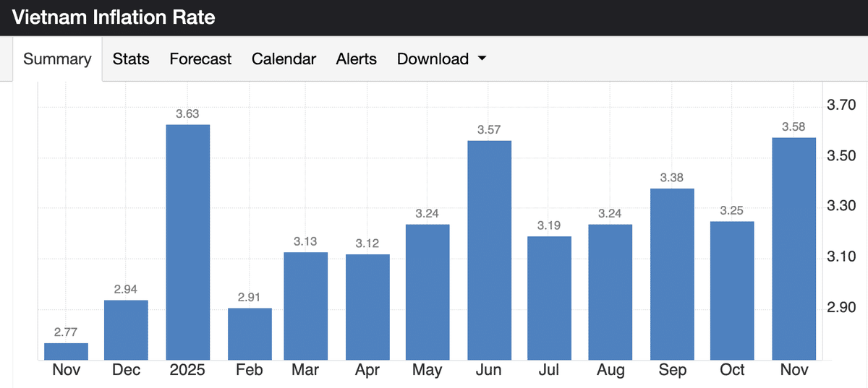This screenshot has width=868, height=388.
Task: Select the 2025 January bar at 3.63
Action: tap(188, 242)
